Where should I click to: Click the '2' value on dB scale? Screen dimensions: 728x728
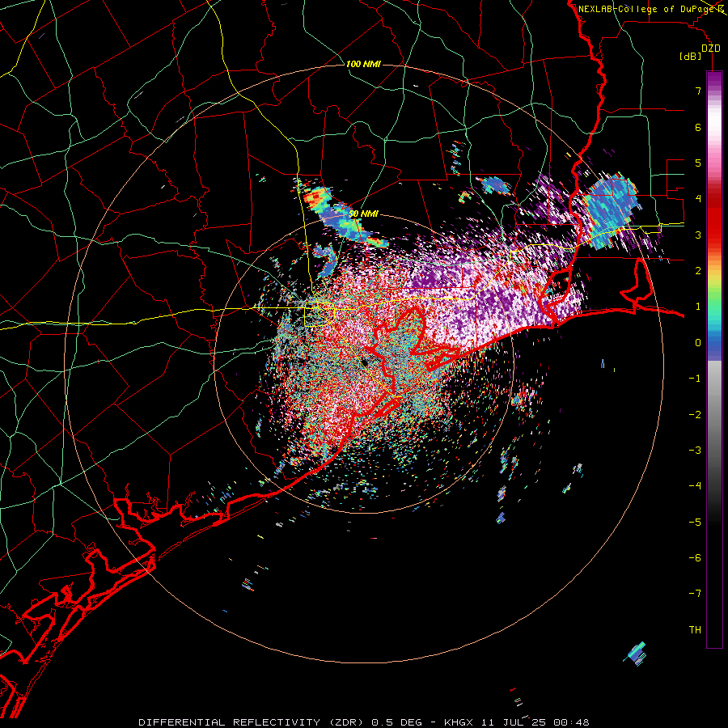[698, 271]
